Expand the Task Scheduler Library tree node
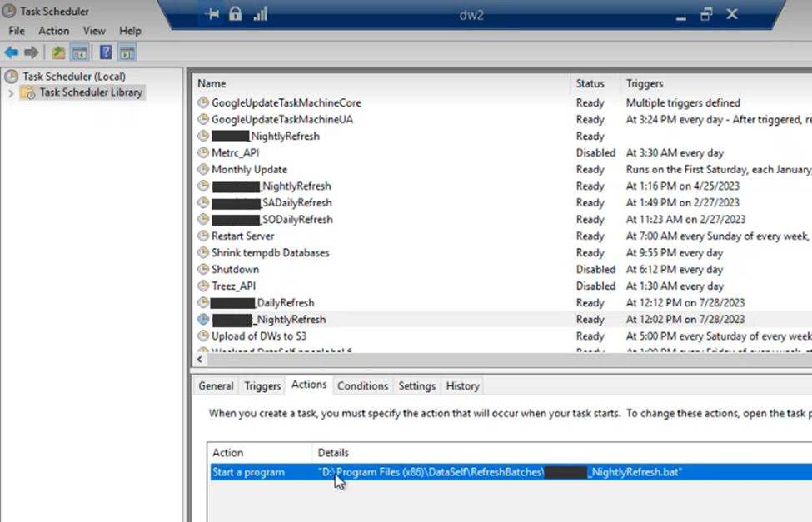The width and height of the screenshot is (812, 522). tap(11, 93)
